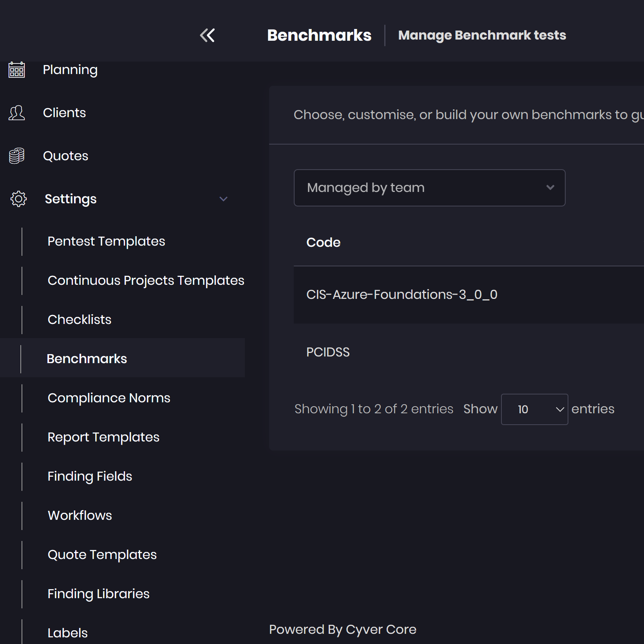
Task: Navigate to Checklists
Action: [x=80, y=320]
